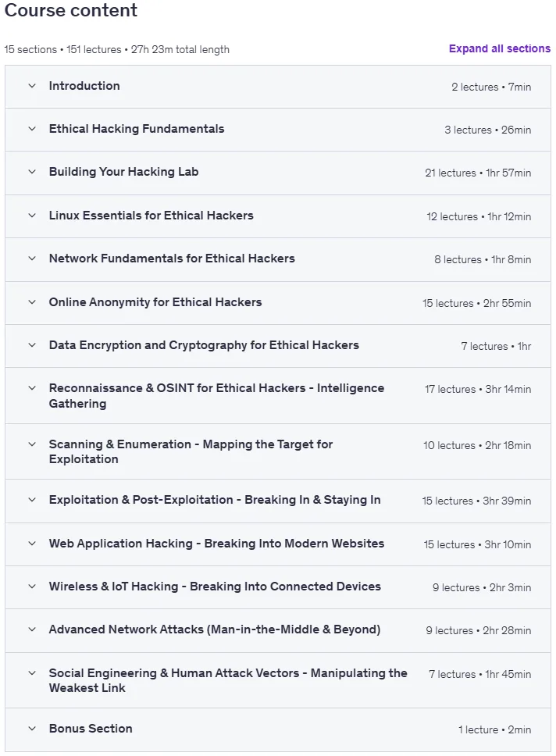Screen dimensions: 556x756
Task: Open Social Engineering & Human Attack Vectors title
Action: pyautogui.click(x=228, y=680)
